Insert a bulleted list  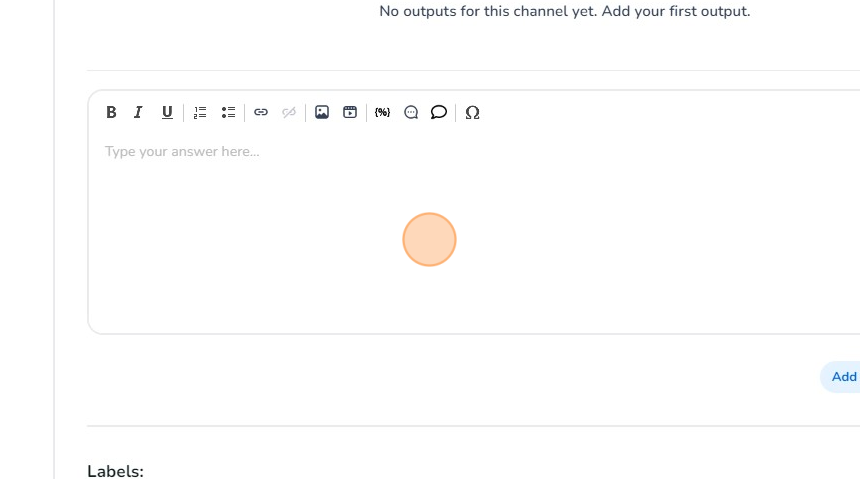pos(228,113)
